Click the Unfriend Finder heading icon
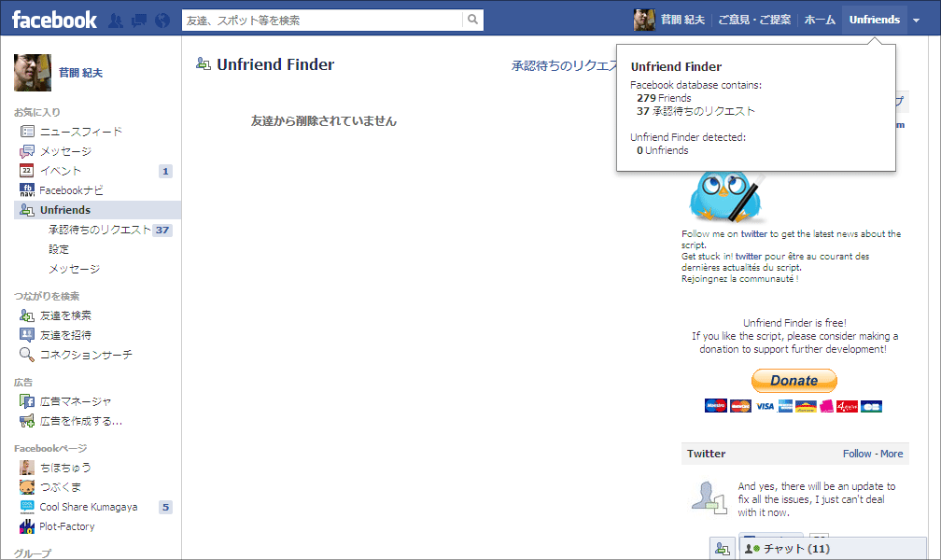The height and width of the screenshot is (560, 941). (204, 63)
